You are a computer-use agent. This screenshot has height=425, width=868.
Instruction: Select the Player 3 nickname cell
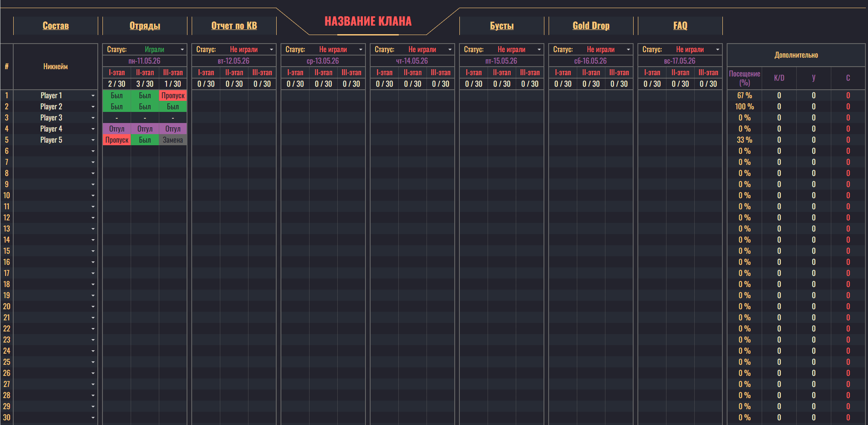click(x=56, y=118)
